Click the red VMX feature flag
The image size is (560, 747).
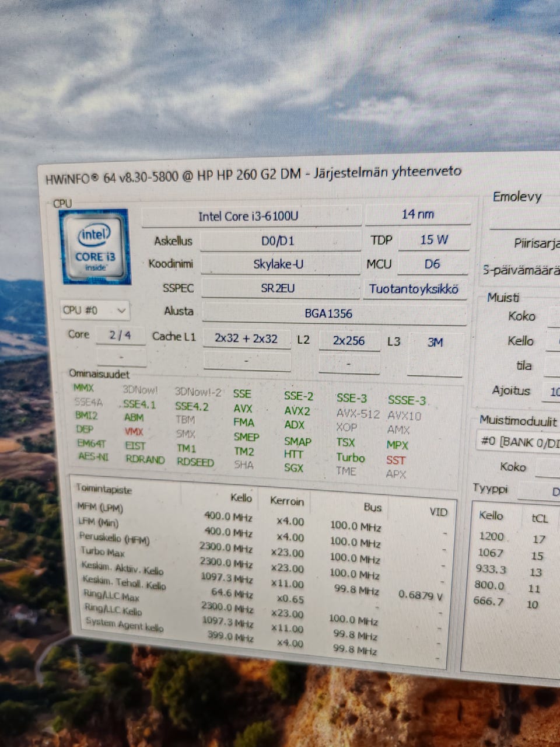click(x=134, y=432)
